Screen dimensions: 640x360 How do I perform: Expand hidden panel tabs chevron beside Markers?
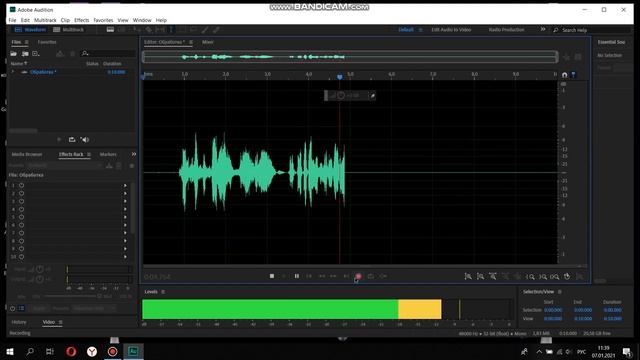pos(133,154)
